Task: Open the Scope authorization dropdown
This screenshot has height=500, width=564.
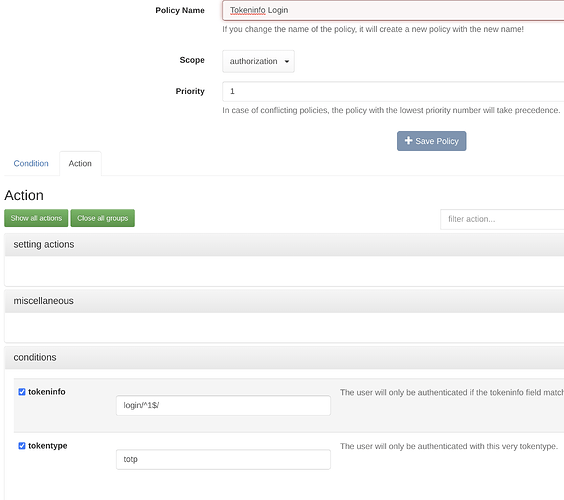Action: 258,62
